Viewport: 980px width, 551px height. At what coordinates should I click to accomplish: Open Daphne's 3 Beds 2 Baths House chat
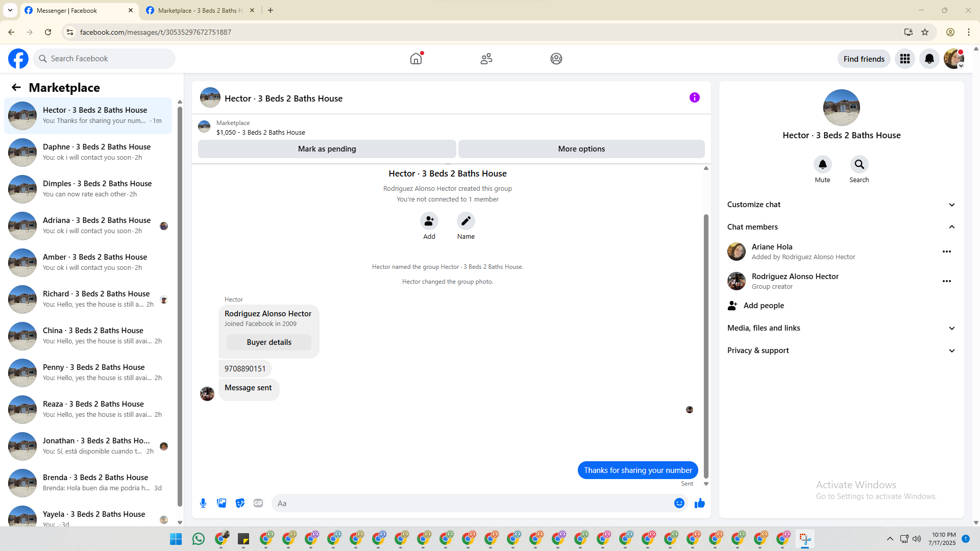(x=88, y=152)
